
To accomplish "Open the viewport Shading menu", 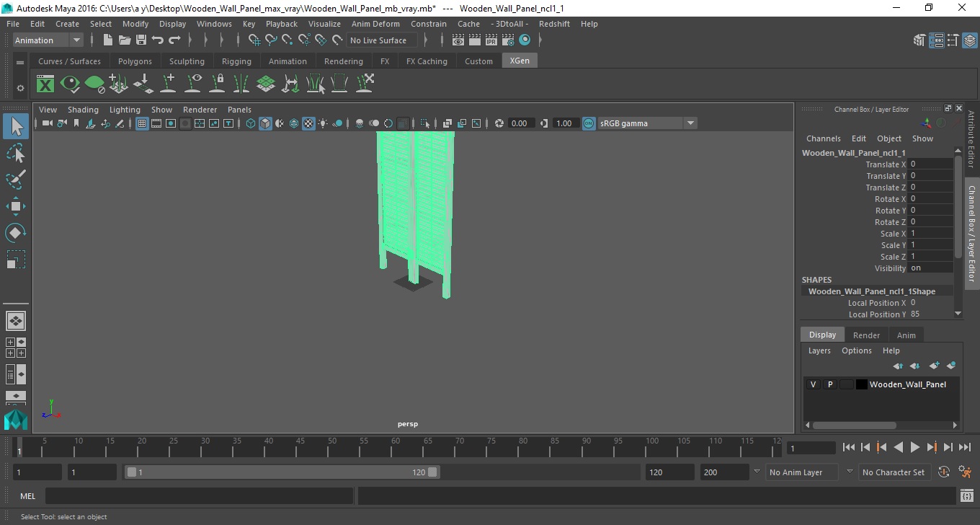I will click(83, 110).
